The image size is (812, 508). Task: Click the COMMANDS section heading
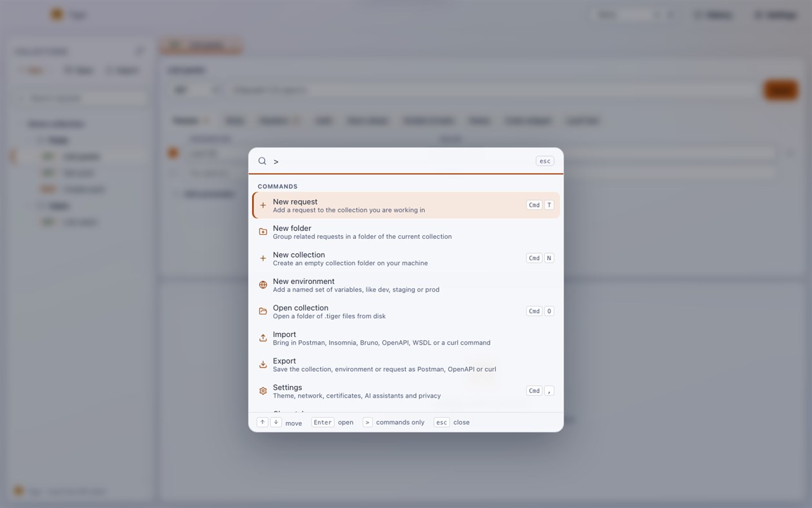277,187
